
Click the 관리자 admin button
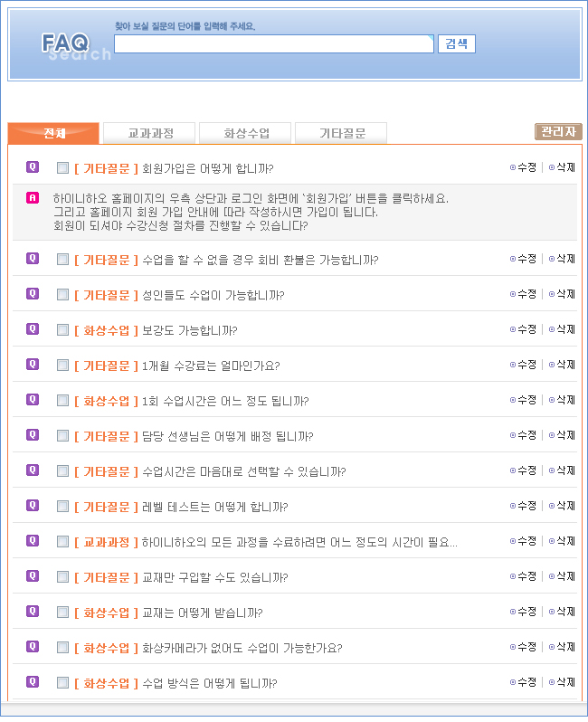coord(557,132)
